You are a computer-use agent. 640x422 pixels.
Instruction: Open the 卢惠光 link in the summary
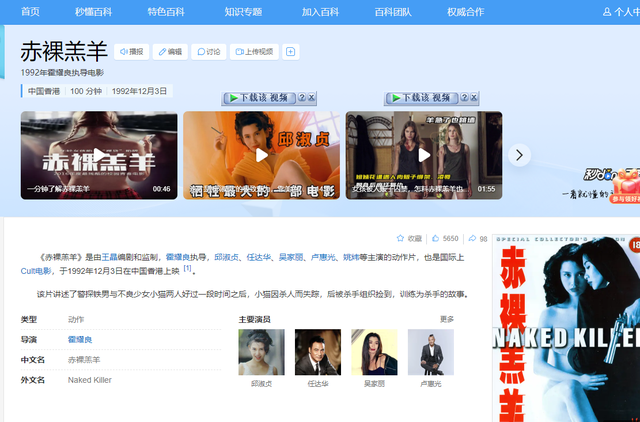[323, 257]
